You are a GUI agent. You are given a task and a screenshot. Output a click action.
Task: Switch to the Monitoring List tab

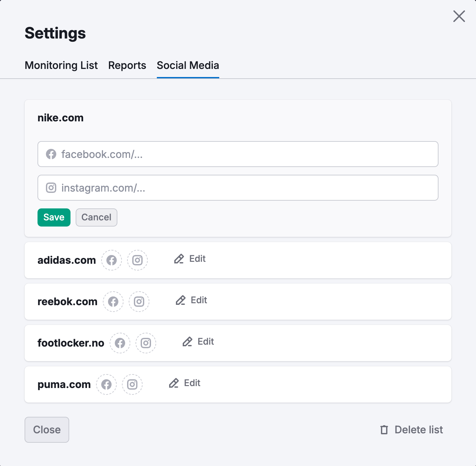(x=61, y=65)
